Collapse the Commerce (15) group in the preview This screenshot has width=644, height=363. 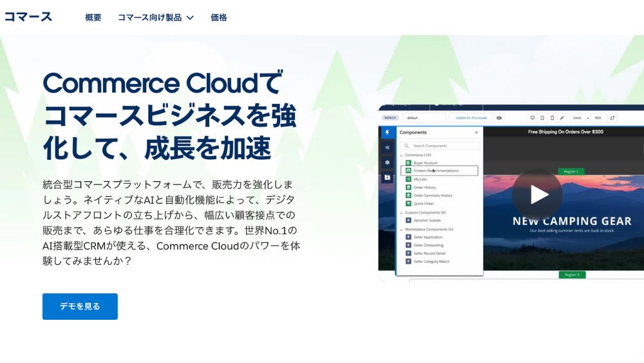click(401, 155)
